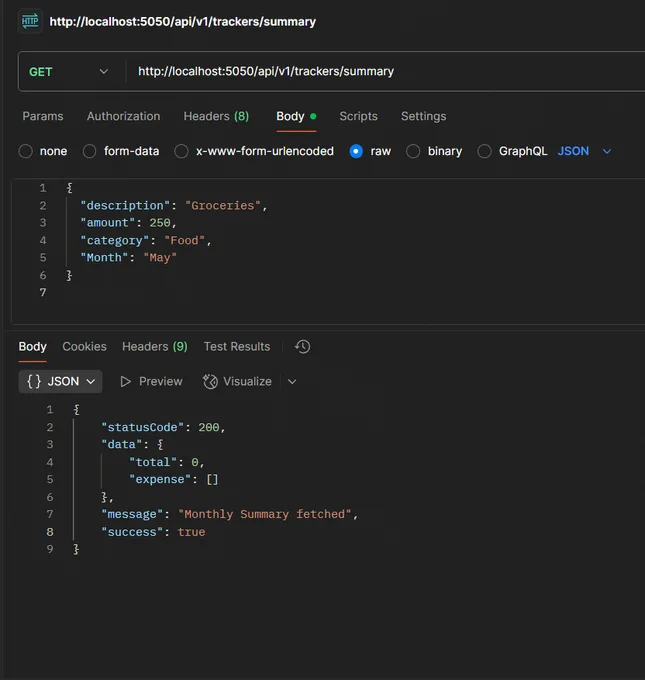Open the response Cookies tab
The width and height of the screenshot is (645, 680).
click(85, 347)
